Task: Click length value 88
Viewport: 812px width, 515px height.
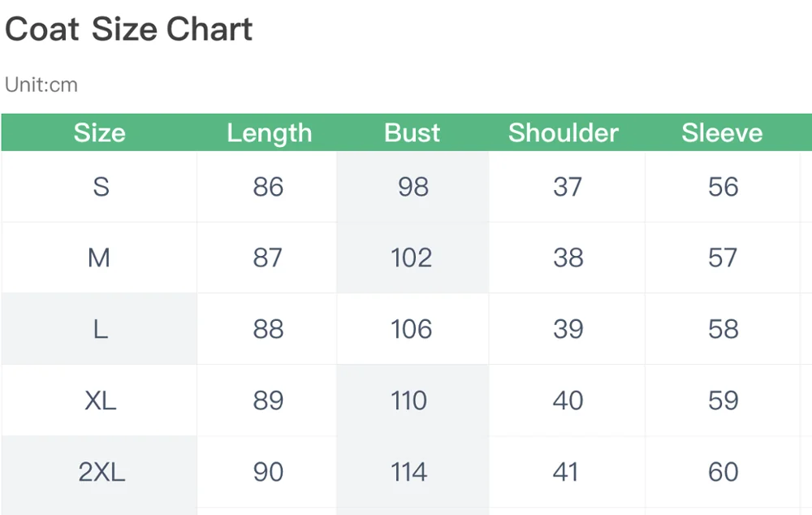Action: click(x=268, y=330)
